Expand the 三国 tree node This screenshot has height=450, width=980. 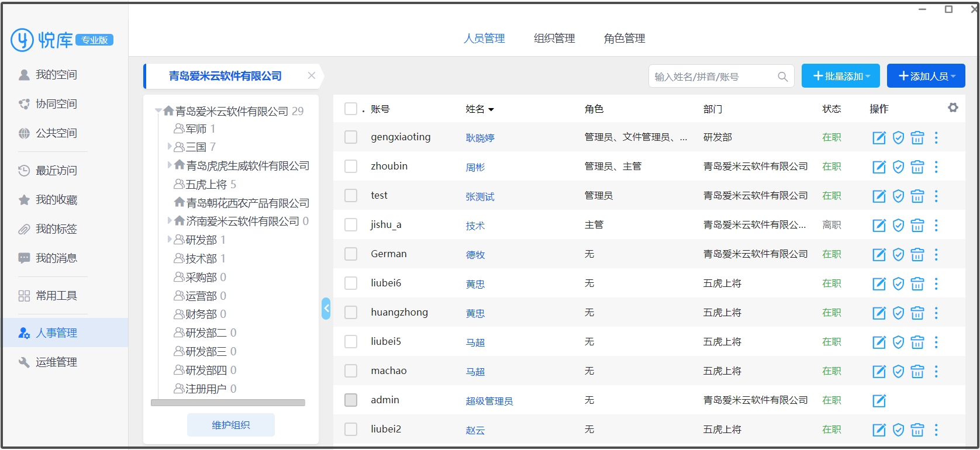pos(170,147)
